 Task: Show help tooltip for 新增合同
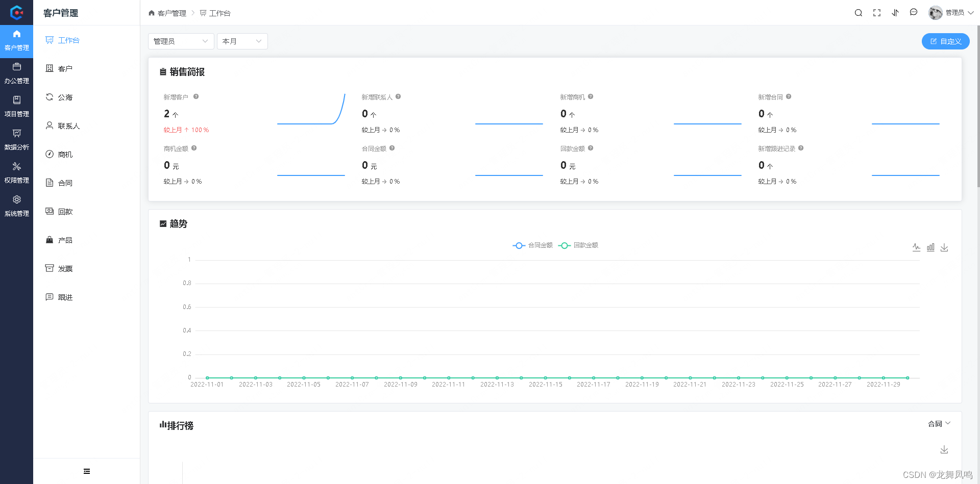[789, 96]
